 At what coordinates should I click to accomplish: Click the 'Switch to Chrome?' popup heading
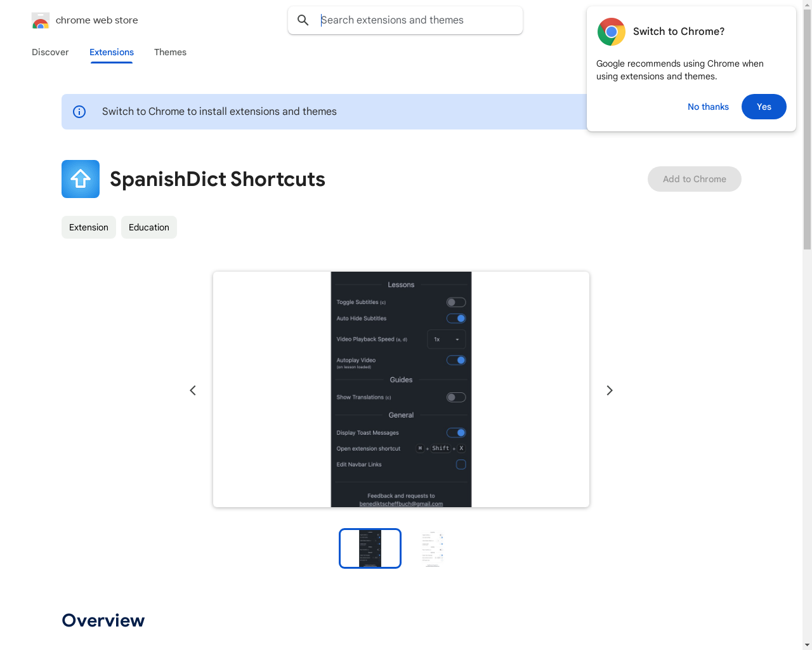pos(679,32)
